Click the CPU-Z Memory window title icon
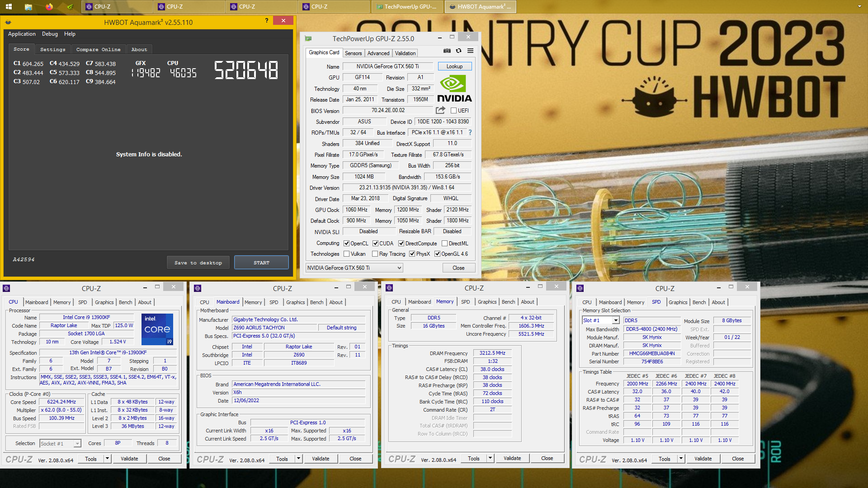Viewport: 868px width, 488px height. [389, 288]
